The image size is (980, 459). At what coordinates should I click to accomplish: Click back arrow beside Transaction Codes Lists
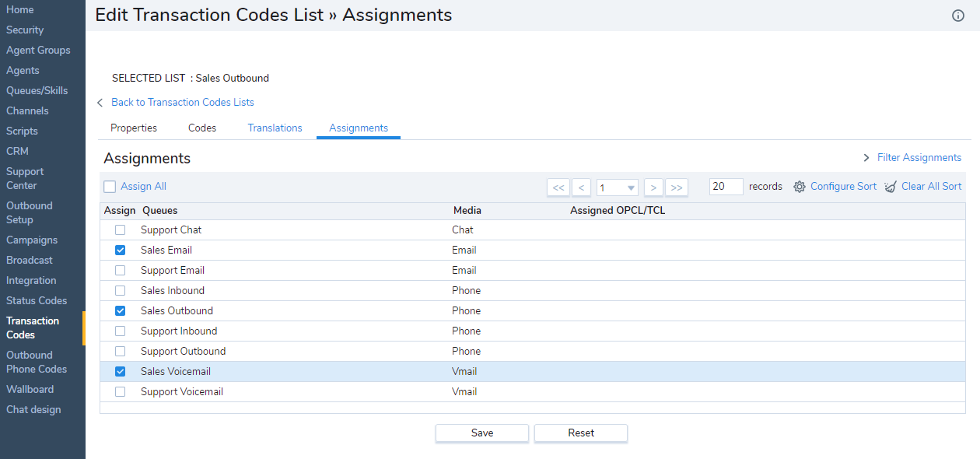(100, 103)
